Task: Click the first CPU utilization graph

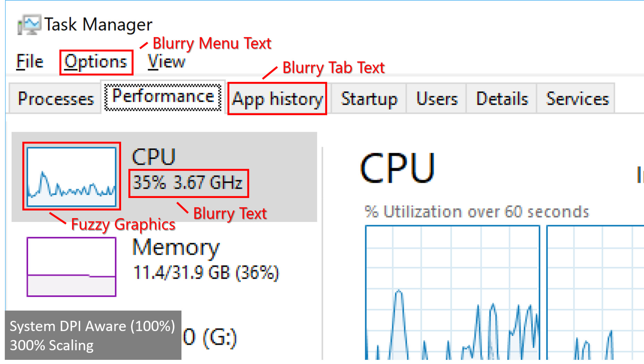Action: 452,292
